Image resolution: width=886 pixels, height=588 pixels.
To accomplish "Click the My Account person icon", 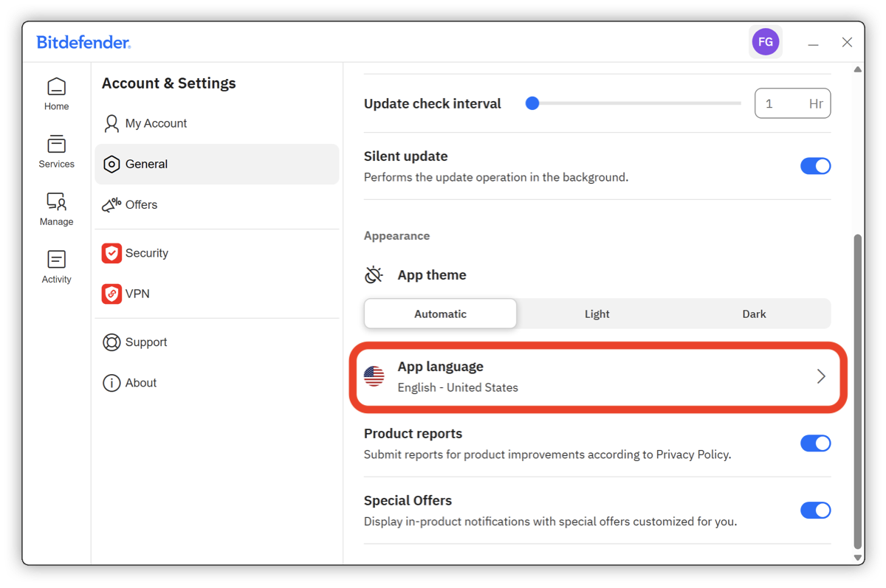I will point(111,123).
